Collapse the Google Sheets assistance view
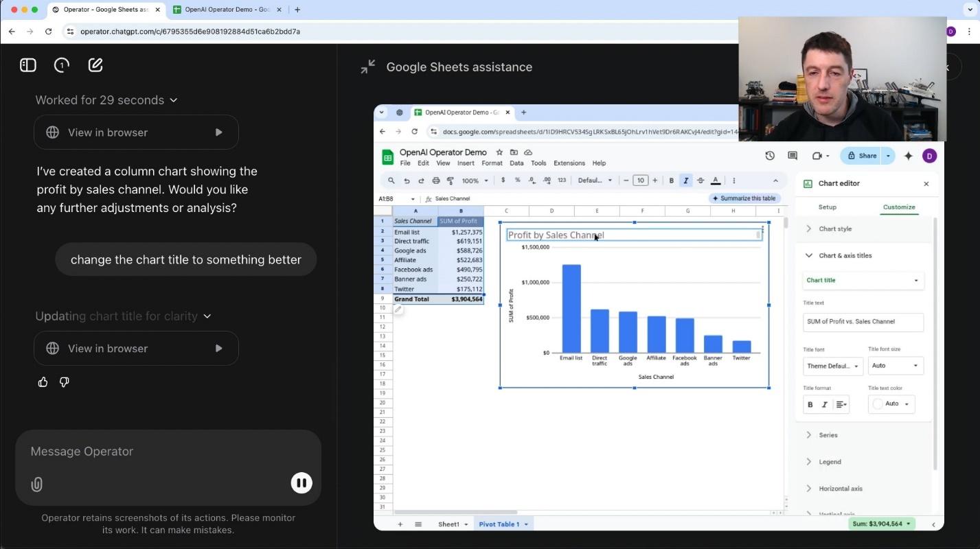 (368, 67)
